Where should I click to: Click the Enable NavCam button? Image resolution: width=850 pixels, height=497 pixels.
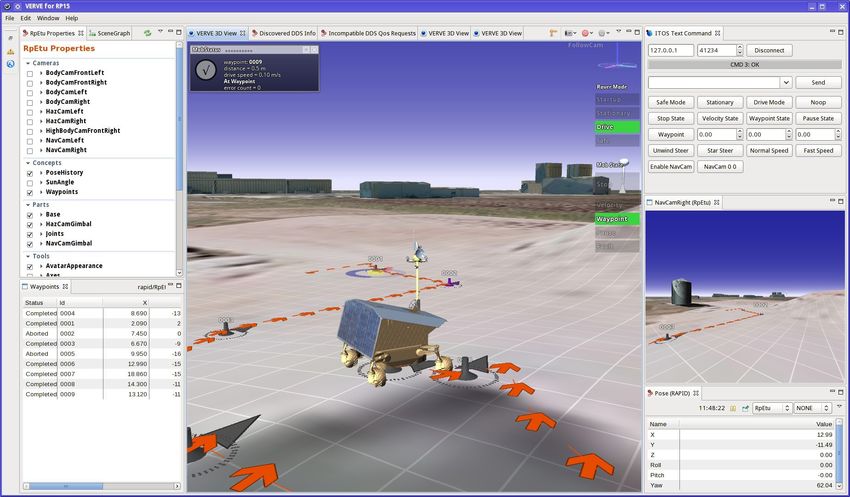[671, 167]
